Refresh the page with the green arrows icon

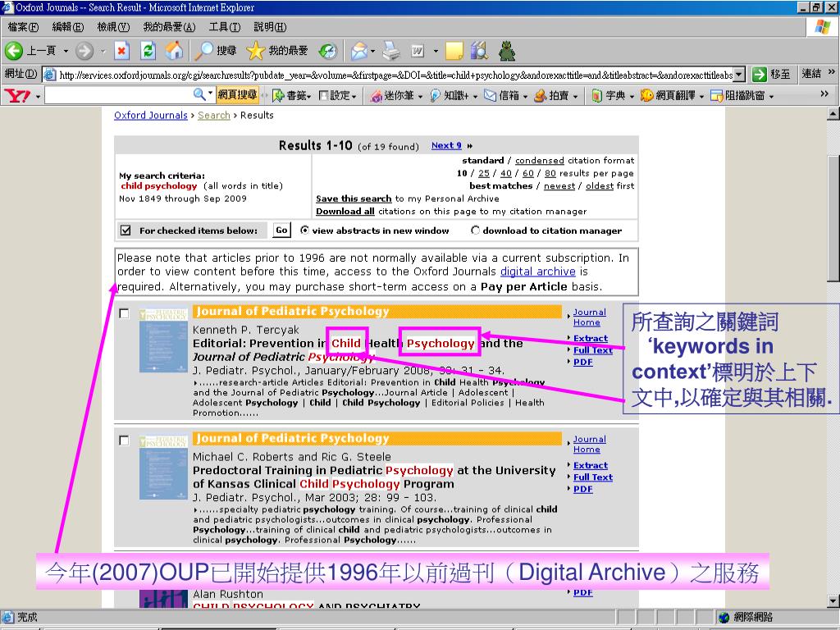(x=148, y=51)
